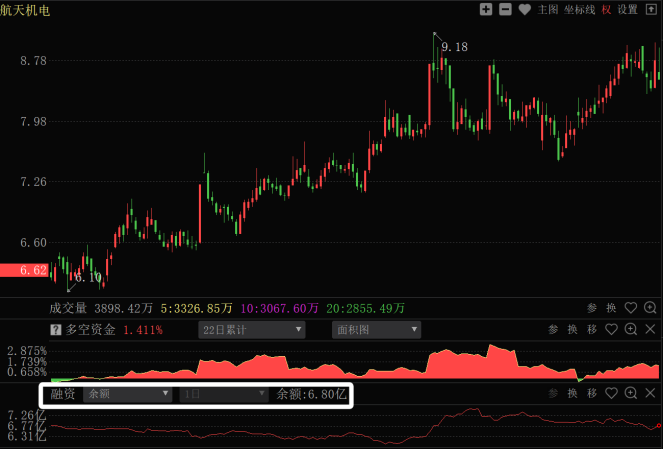Click the upload arrow icon at top right

[x=652, y=10]
